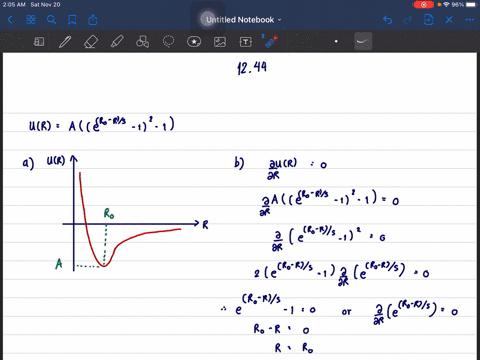This screenshot has width=480, height=360.
Task: Redo the last action
Action: [408, 20]
